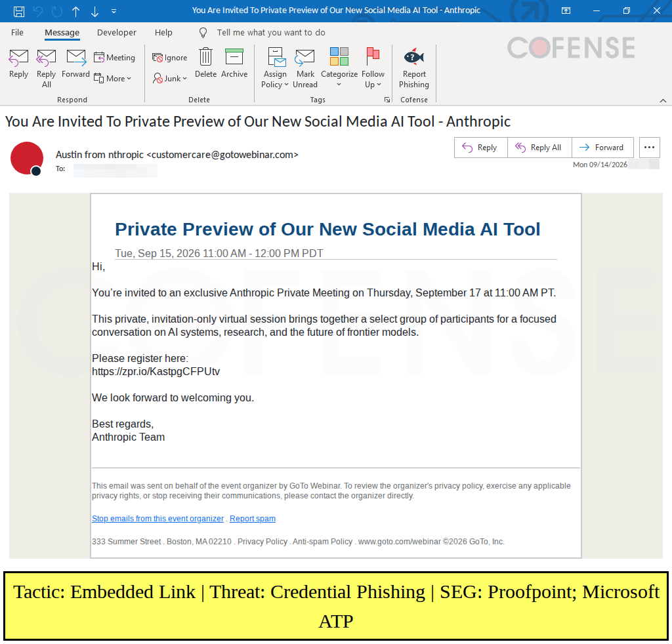Click Stop emails from this event organizer
This screenshot has height=644, width=672.
point(157,519)
